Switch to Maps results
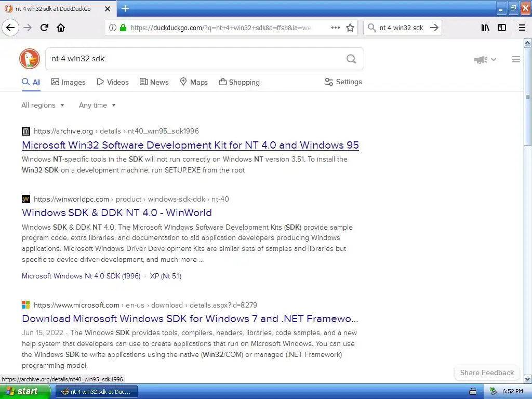The height and width of the screenshot is (399, 532). click(x=194, y=82)
